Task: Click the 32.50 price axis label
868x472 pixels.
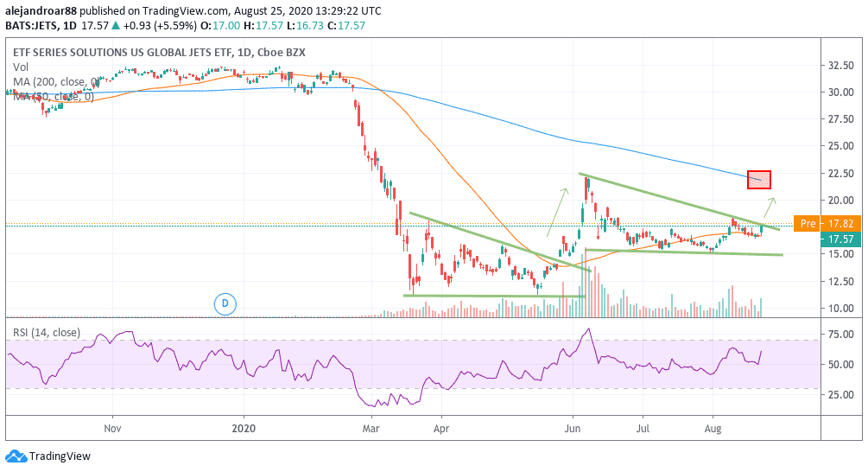Action: point(841,66)
